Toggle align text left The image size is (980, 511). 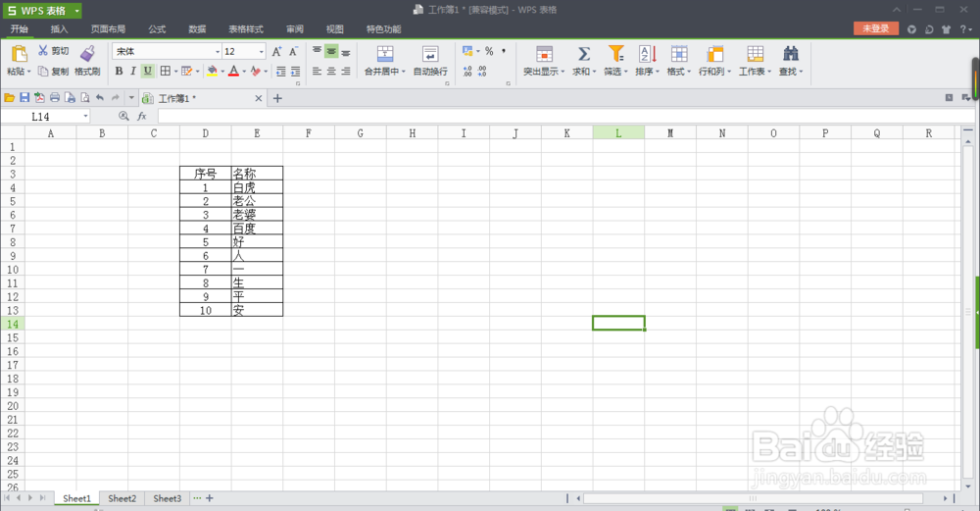click(317, 72)
